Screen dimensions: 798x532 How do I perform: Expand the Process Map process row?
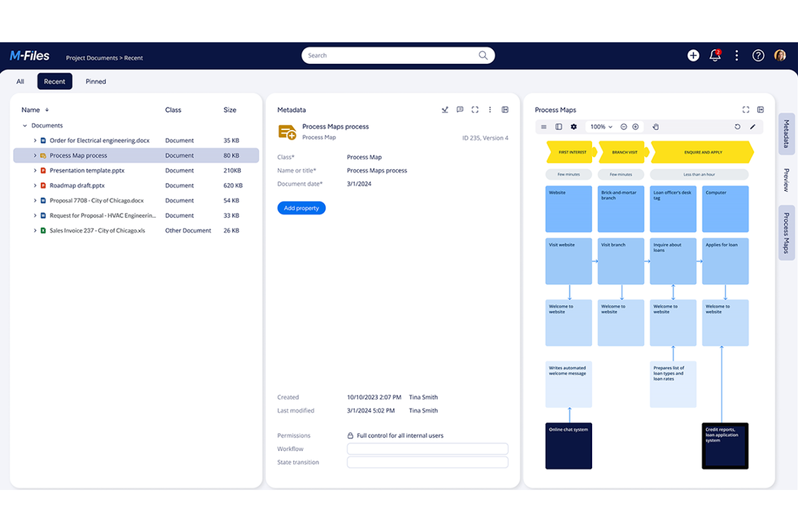(35, 155)
